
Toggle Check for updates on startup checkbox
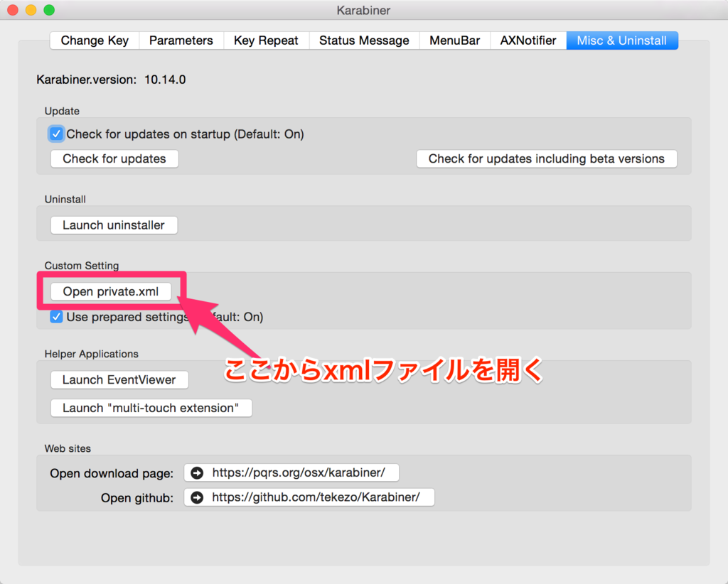(x=56, y=134)
